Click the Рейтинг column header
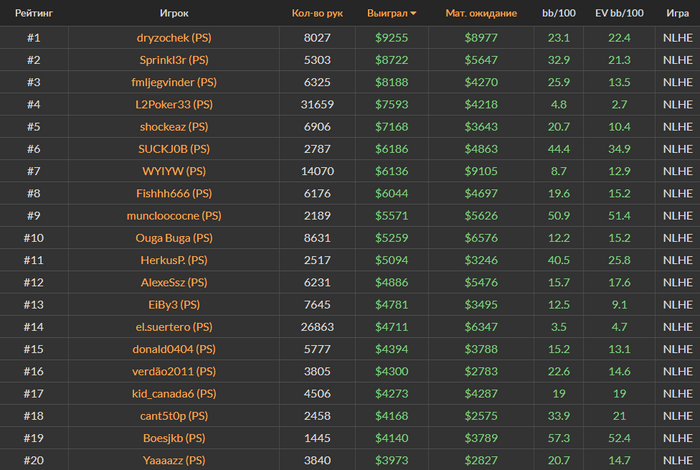 point(34,13)
